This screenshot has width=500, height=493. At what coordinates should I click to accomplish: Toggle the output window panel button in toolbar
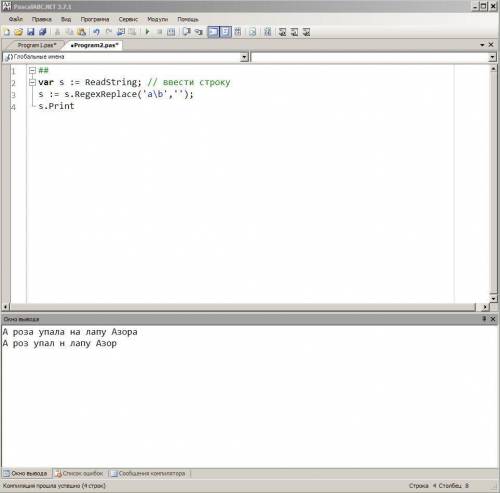point(213,32)
